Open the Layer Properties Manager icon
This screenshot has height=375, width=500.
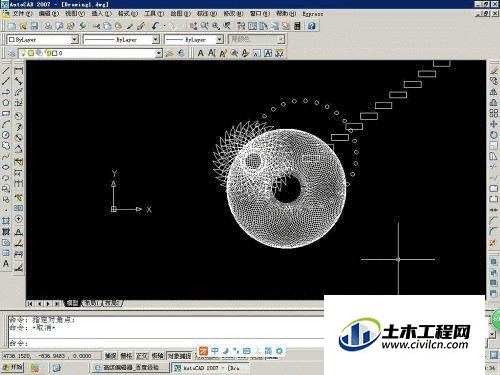coord(12,53)
